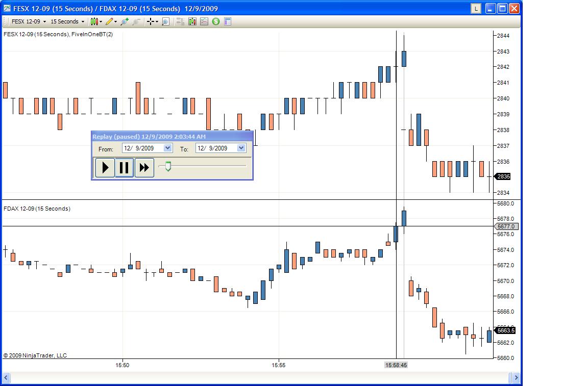Click the FESX FiveInOneBT(2) panel label
Image resolution: width=588 pixels, height=386 pixels.
tap(58, 34)
